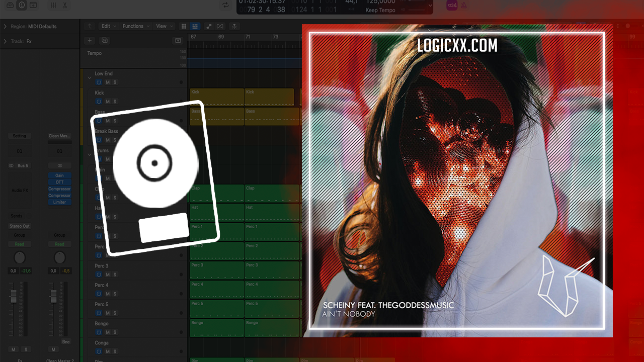
Task: Click the duplicate track icon
Action: 105,40
